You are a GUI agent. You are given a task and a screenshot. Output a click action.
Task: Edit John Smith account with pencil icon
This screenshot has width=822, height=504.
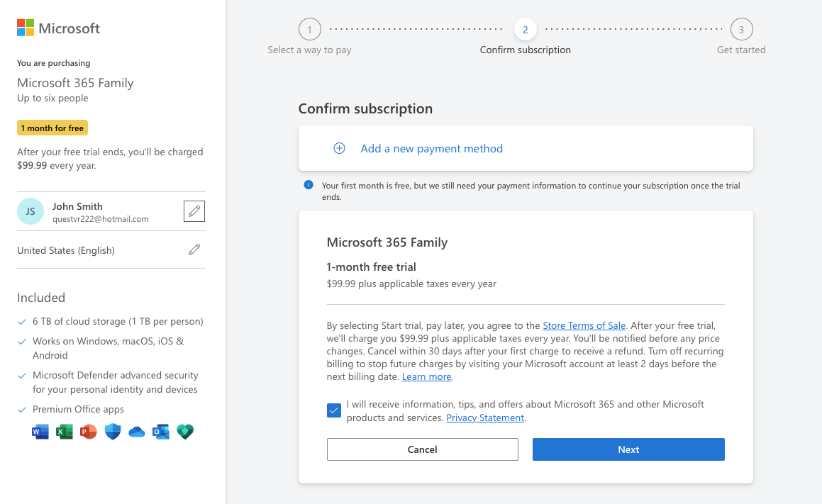point(194,211)
